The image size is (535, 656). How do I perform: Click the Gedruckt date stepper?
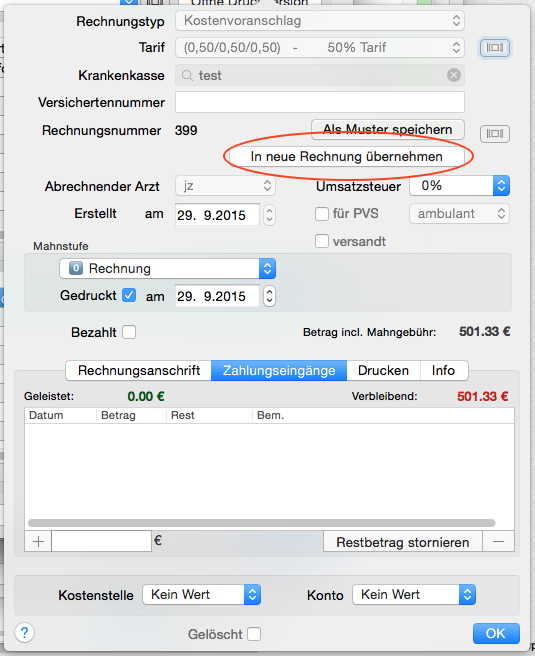tap(269, 296)
